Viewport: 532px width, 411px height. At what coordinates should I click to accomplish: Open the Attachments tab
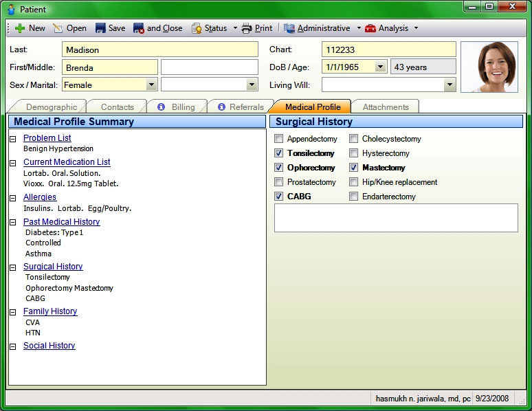coord(385,107)
